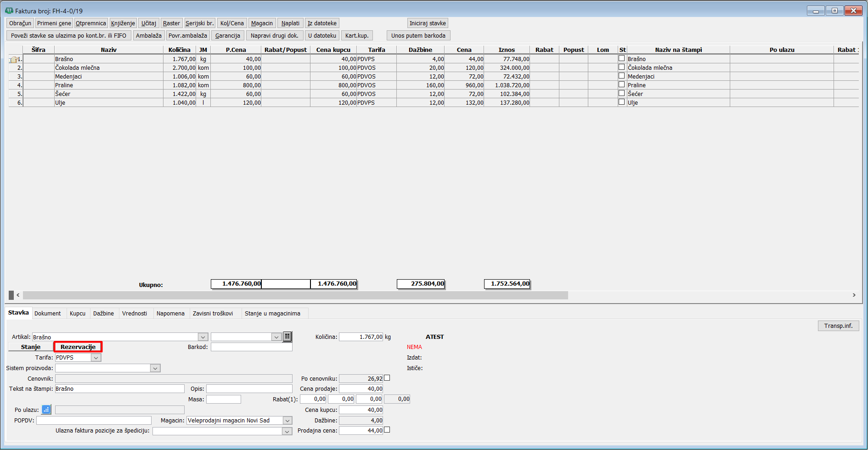Click the Povr.ambalaža button
Screen dimensions: 868x450
pos(188,36)
